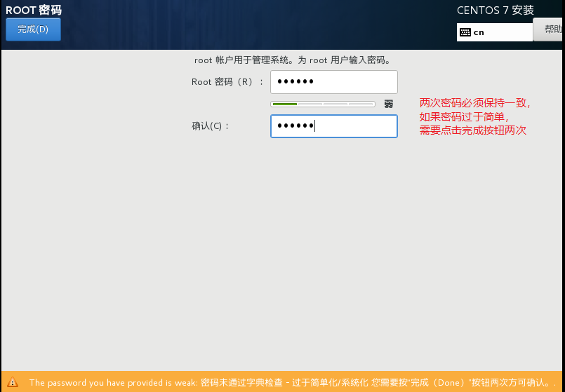Focus the 确认(C) confirm password field
This screenshot has height=392, width=565.
point(334,126)
